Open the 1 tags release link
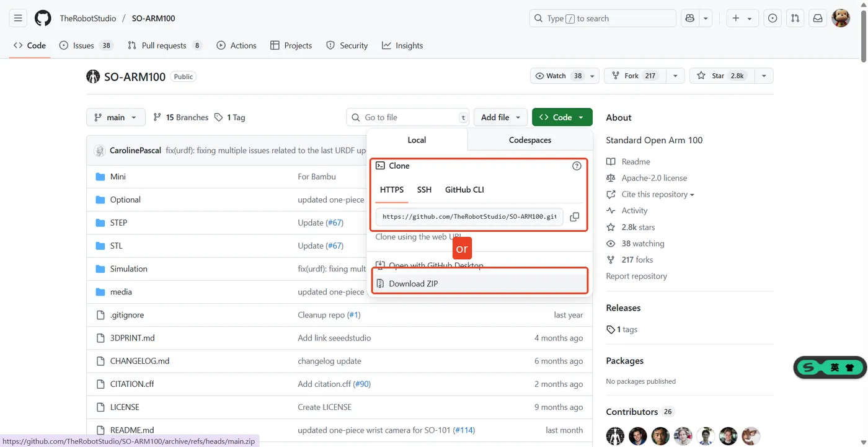Image resolution: width=868 pixels, height=447 pixels. click(x=622, y=329)
